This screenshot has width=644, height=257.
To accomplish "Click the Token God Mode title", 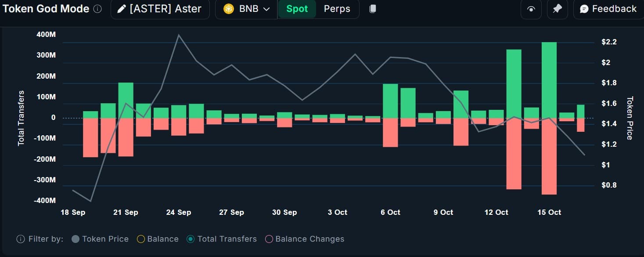I will (45, 8).
